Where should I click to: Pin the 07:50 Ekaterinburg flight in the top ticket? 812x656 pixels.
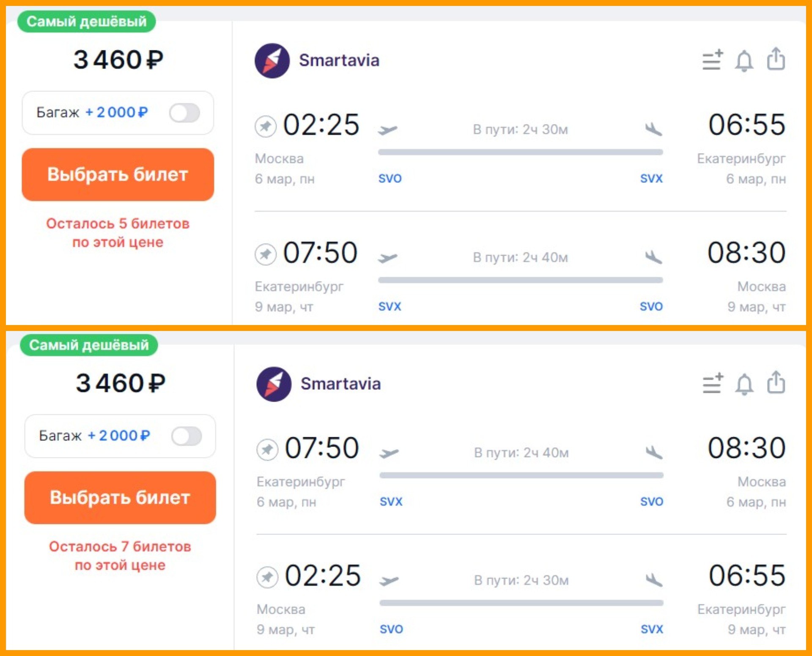[266, 254]
